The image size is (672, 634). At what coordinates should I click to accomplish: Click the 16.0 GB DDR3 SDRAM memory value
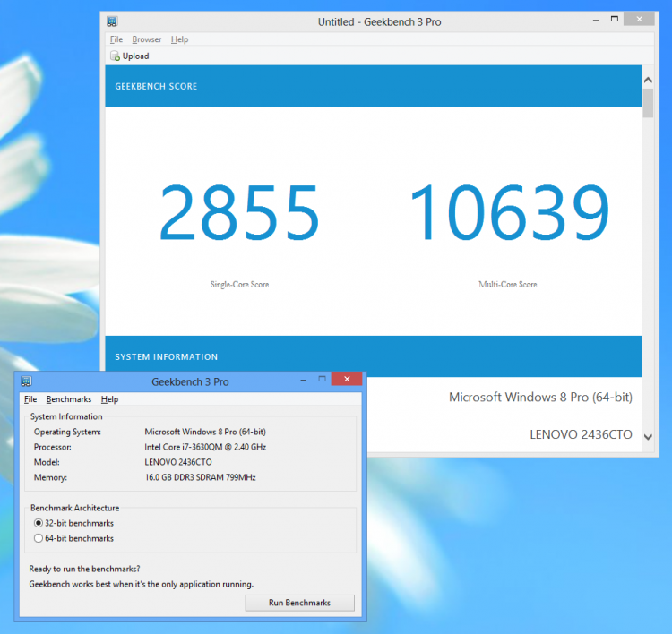pyautogui.click(x=200, y=477)
